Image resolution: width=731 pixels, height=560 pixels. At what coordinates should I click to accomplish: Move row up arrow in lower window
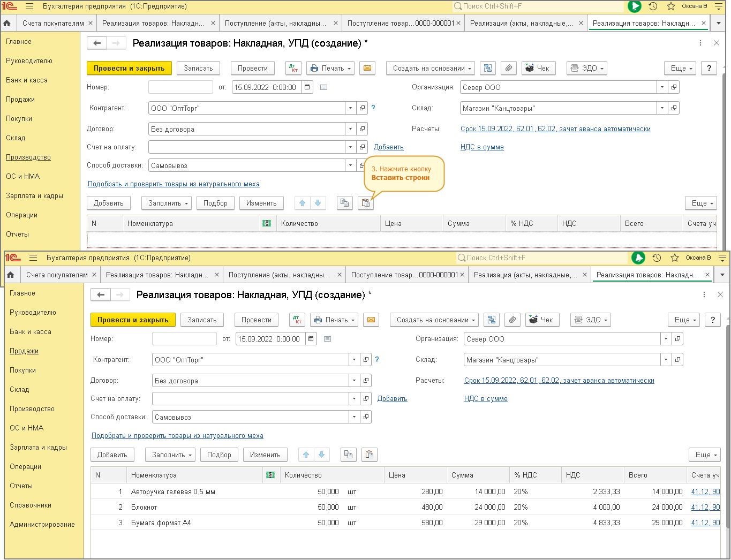[x=306, y=455]
